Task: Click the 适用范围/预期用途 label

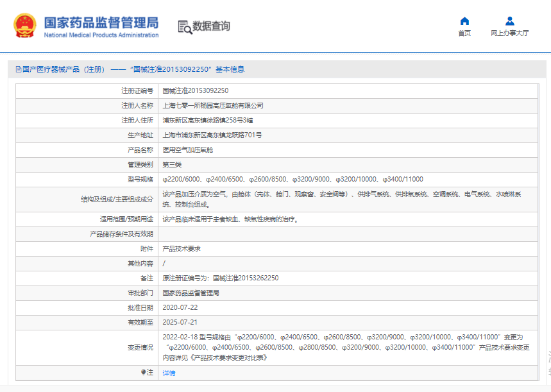Action: click(126, 219)
